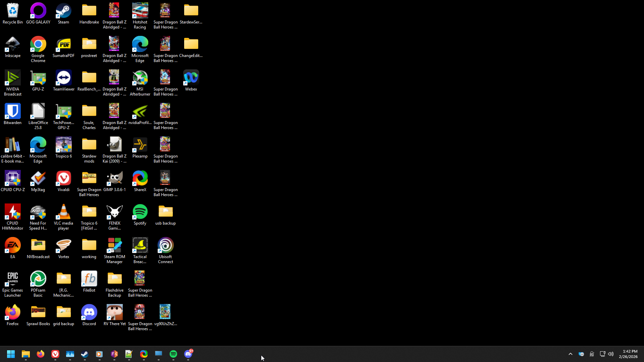The width and height of the screenshot is (644, 362).
Task: Open the TechPowe... GPU-Z shortcut
Action: 63,117
